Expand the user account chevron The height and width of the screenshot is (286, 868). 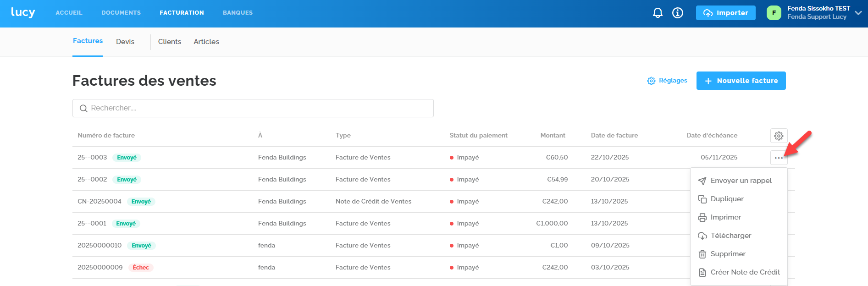click(x=858, y=13)
